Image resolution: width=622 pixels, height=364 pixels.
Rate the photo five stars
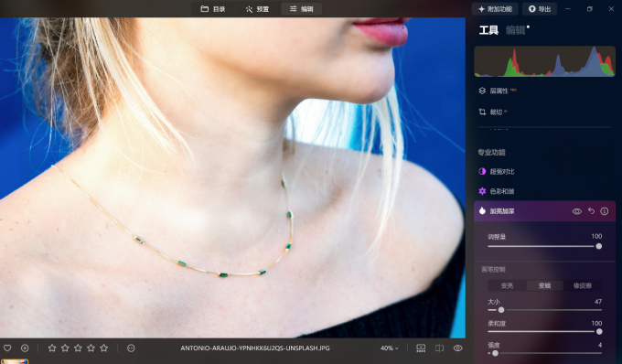pyautogui.click(x=104, y=348)
